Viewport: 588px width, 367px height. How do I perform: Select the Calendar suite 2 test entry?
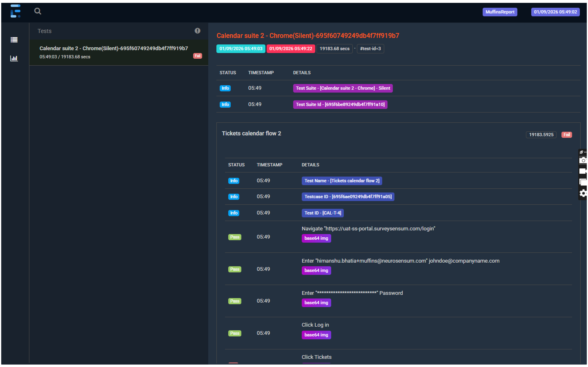click(x=114, y=52)
